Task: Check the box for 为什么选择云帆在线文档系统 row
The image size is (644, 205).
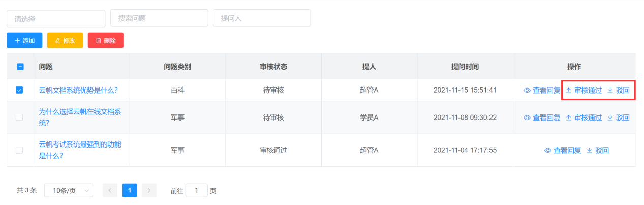Action: tap(20, 118)
